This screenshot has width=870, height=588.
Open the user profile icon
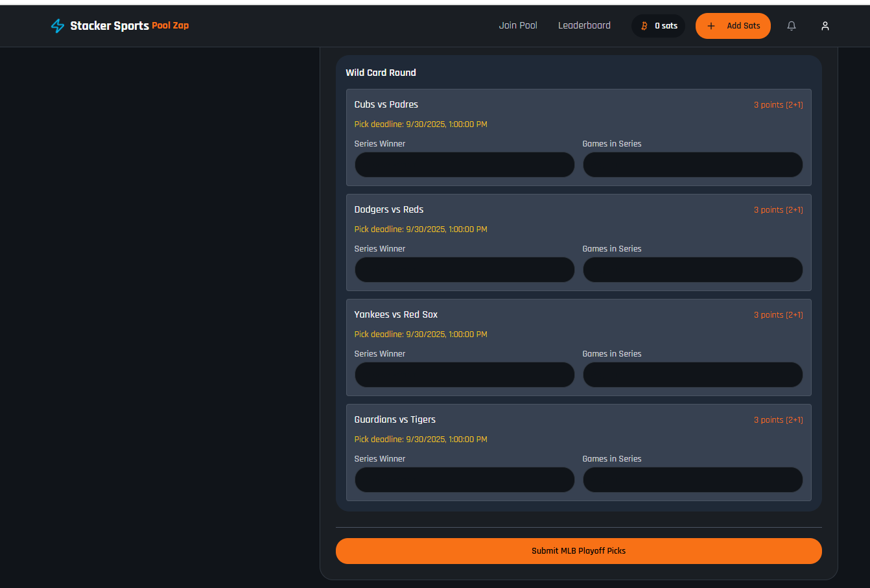(x=825, y=26)
